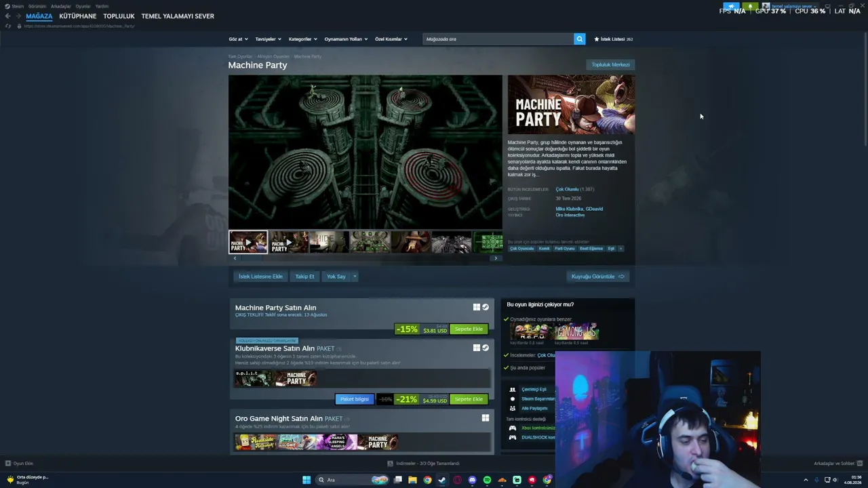Open publisher link Oro Interactive
Viewport: 868px width, 488px height.
(570, 215)
